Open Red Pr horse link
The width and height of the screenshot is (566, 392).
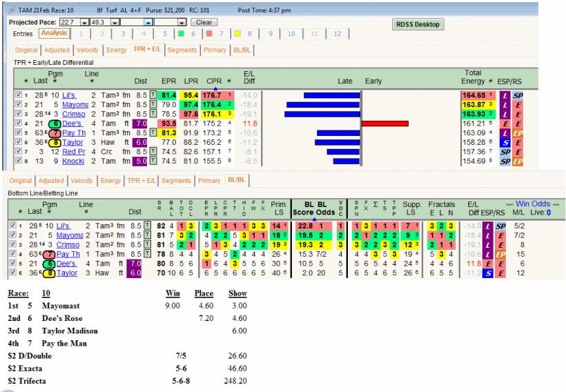pos(74,152)
